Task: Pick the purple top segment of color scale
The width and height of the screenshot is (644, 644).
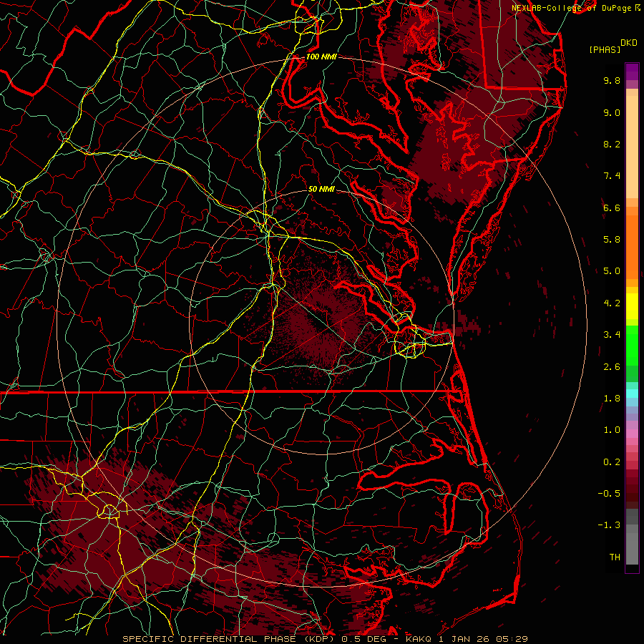Action: click(632, 72)
